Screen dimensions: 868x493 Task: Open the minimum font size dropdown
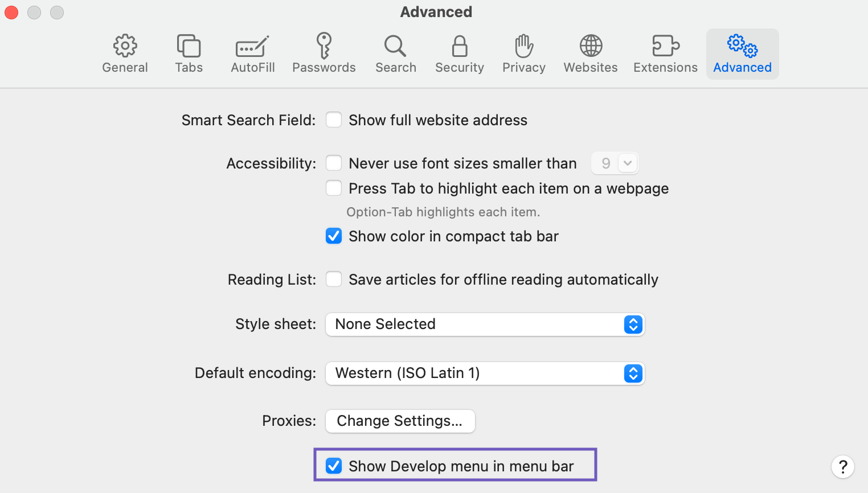pyautogui.click(x=615, y=163)
